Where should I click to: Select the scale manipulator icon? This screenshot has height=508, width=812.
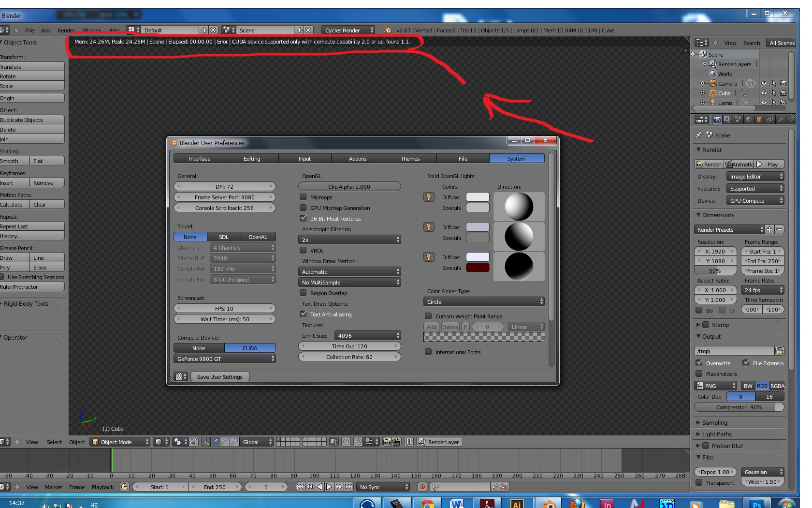point(235,442)
